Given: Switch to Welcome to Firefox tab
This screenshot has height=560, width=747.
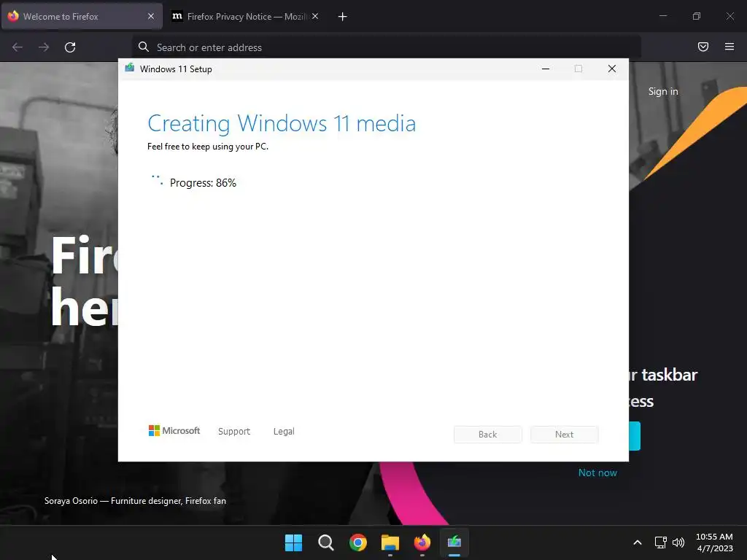Looking at the screenshot, I should (x=82, y=17).
